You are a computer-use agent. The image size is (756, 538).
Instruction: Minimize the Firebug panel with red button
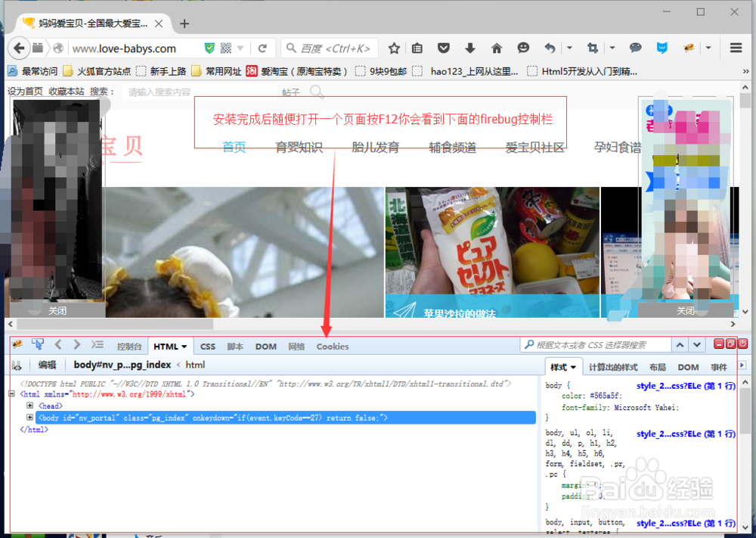[x=719, y=344]
